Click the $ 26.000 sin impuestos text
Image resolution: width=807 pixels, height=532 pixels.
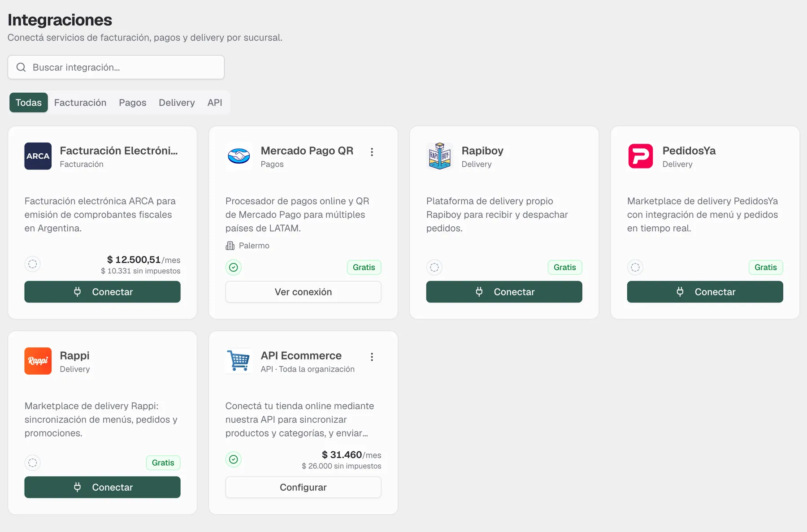(x=342, y=466)
